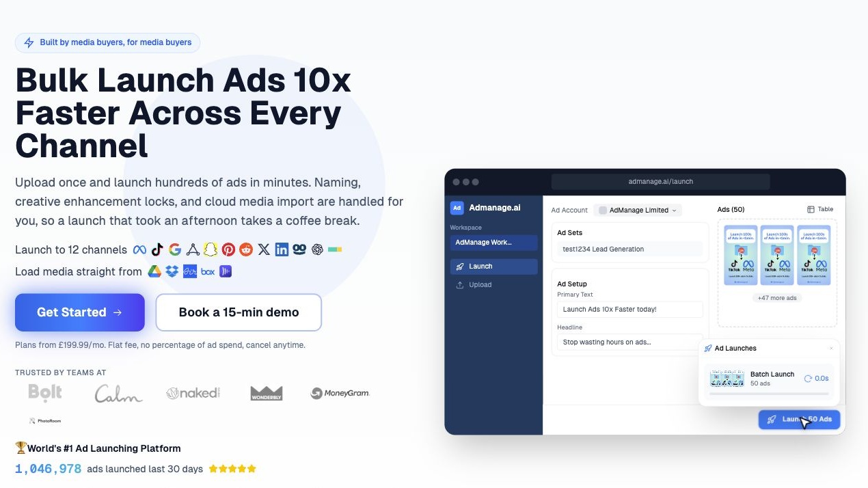Click 'Built by media buyers' badge
Image resolution: width=868 pixels, height=488 pixels.
[x=108, y=42]
